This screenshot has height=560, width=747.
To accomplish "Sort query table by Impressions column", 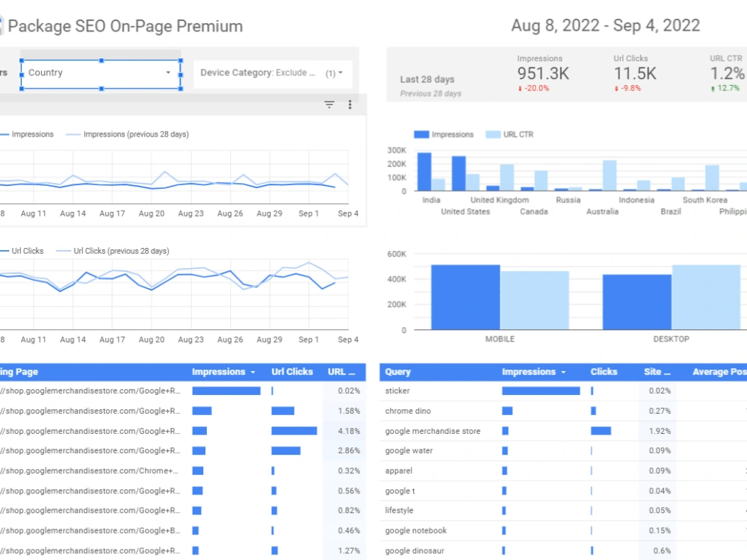I will tap(533, 372).
